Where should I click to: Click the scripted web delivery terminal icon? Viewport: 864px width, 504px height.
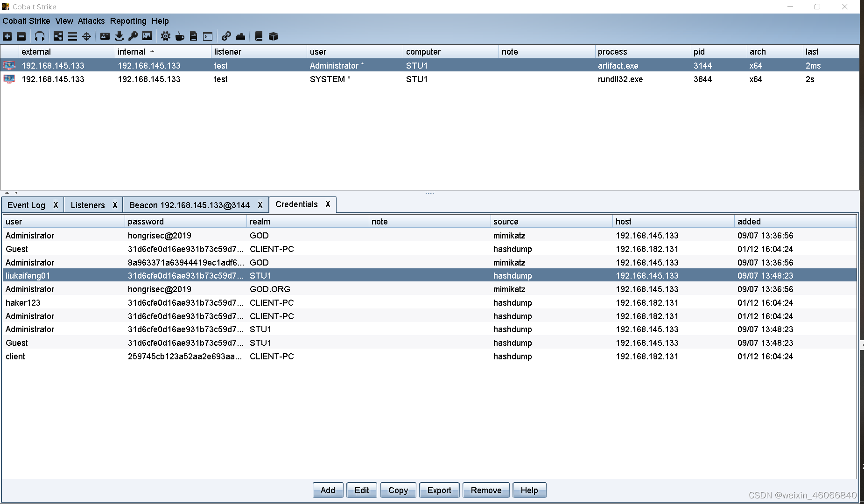pyautogui.click(x=208, y=36)
